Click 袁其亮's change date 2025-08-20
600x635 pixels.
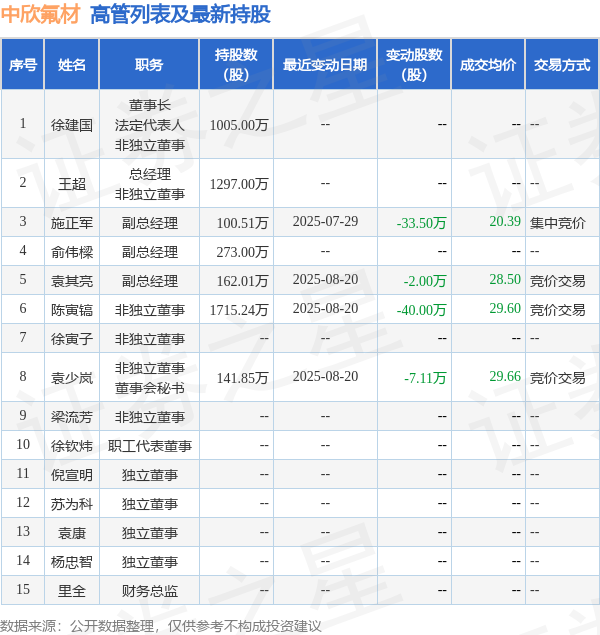point(325,279)
